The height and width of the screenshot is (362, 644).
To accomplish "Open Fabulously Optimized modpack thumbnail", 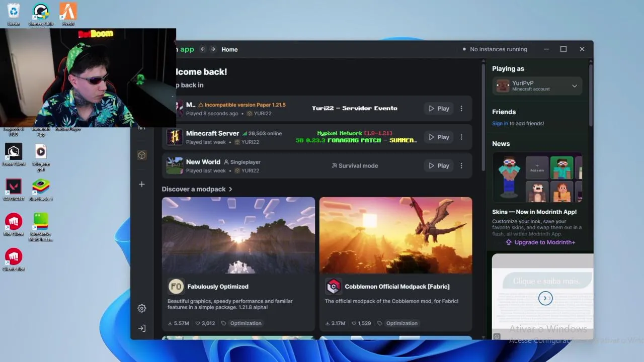I will coord(238,235).
